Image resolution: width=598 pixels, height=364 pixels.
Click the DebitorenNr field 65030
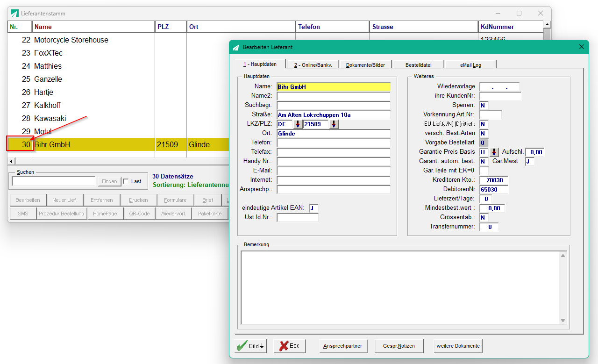[x=494, y=190]
